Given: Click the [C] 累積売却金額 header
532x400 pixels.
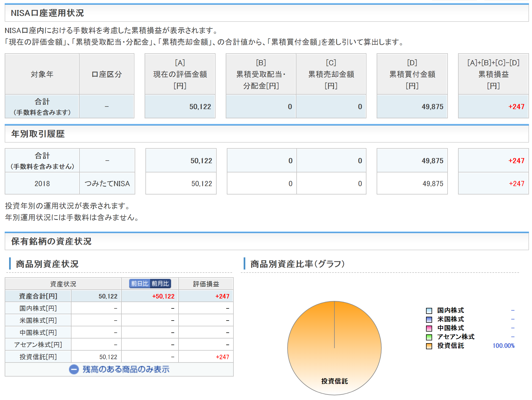Looking at the screenshot, I should (331, 74).
